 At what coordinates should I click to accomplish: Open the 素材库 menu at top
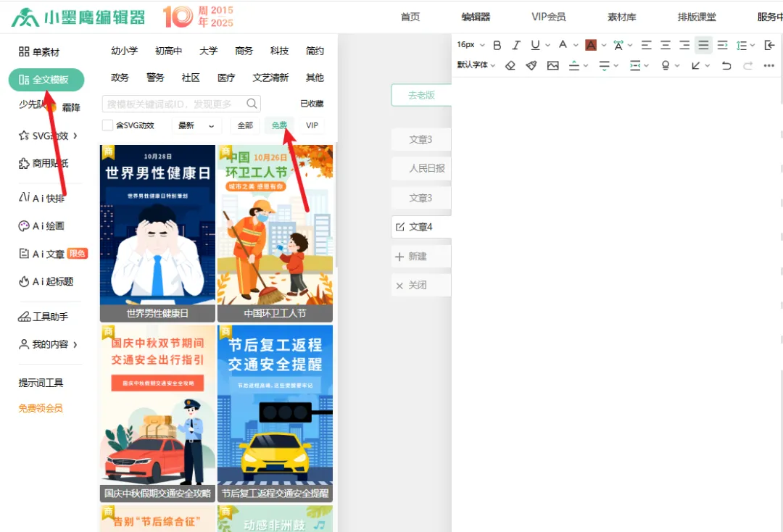[621, 16]
